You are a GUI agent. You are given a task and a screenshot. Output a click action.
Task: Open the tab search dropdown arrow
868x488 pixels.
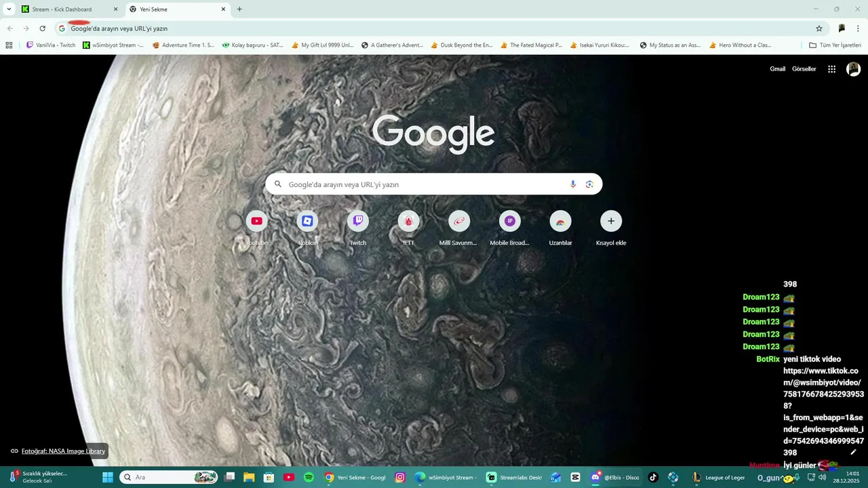9,9
